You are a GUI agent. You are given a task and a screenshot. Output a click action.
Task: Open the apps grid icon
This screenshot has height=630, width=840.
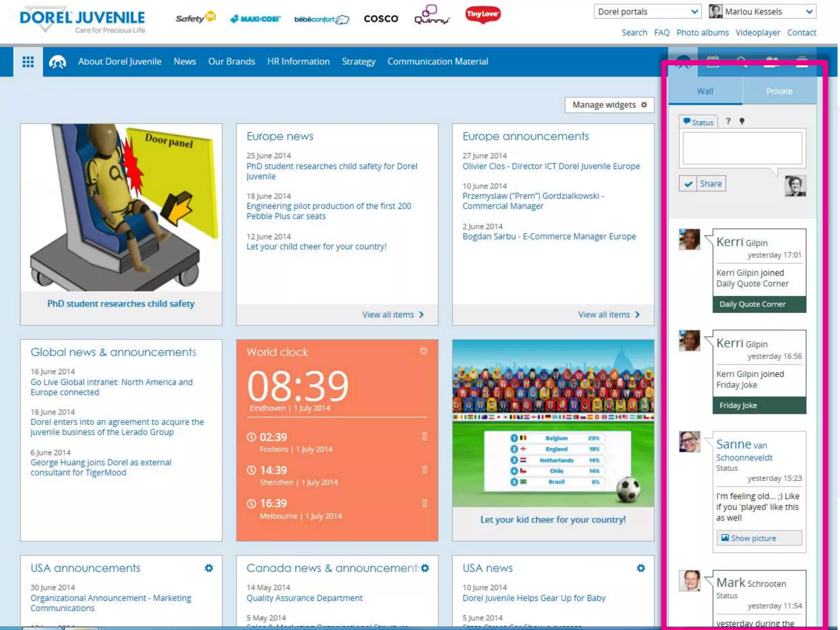point(28,62)
